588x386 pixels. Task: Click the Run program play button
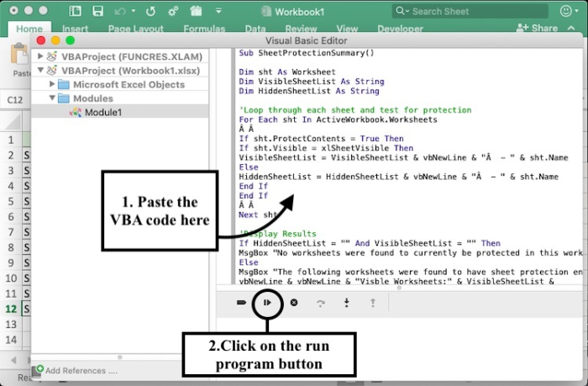pyautogui.click(x=267, y=303)
